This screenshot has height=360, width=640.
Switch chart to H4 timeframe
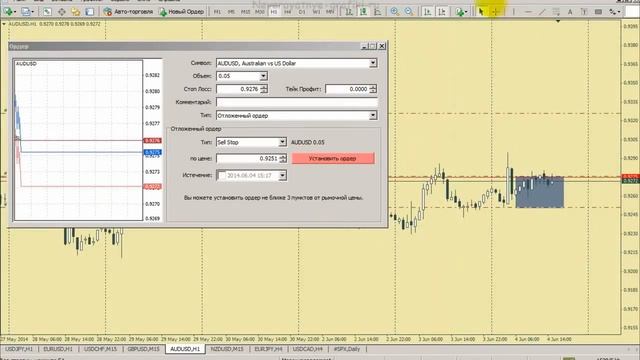pyautogui.click(x=288, y=12)
